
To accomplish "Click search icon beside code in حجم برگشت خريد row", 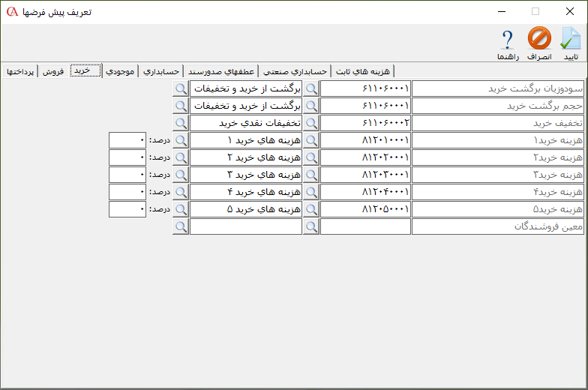I will [311, 106].
